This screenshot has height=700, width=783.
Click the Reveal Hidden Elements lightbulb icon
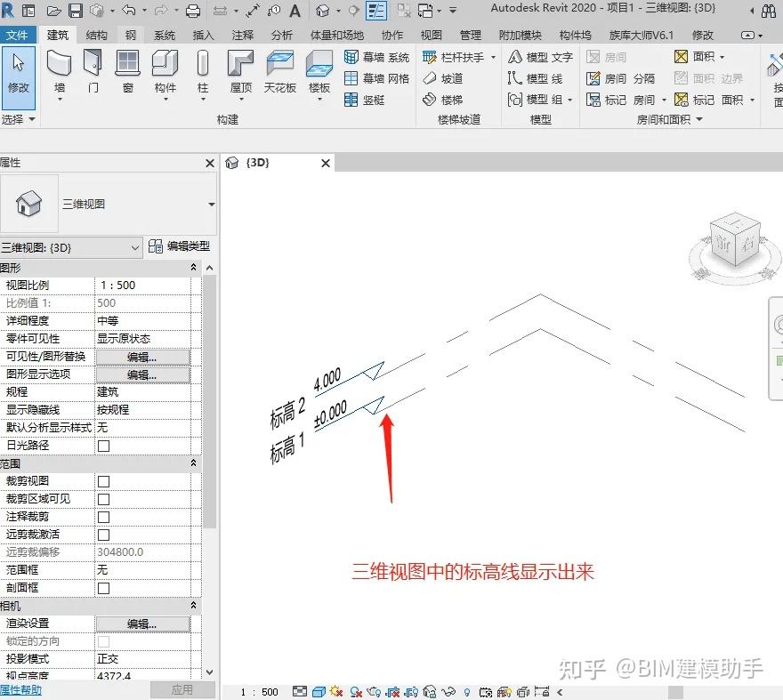(467, 692)
